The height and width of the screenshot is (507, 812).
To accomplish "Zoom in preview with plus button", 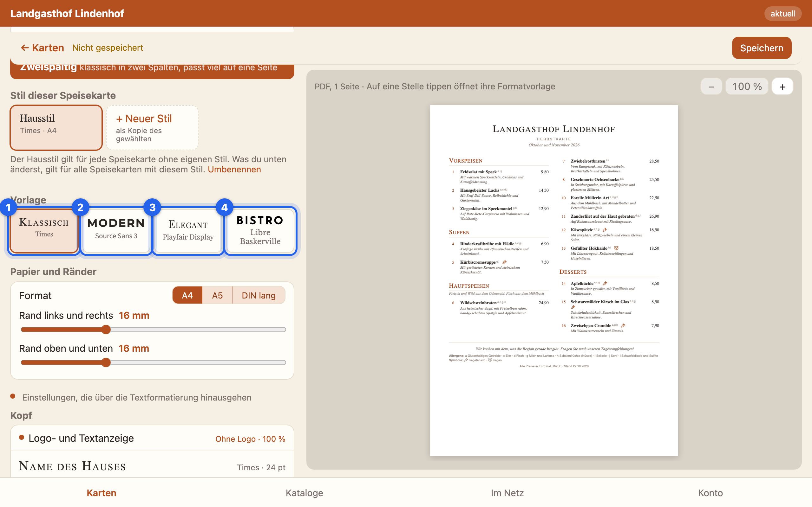I will tap(782, 87).
